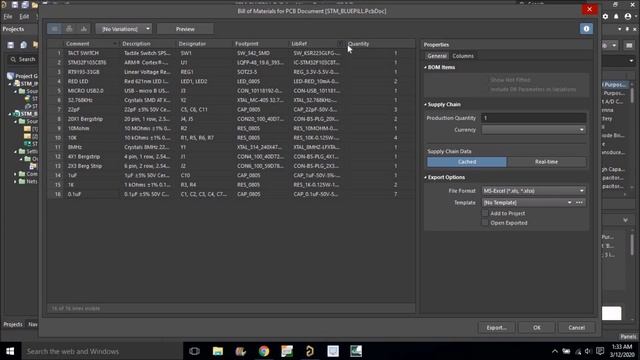Click the Preview button
The image size is (640, 360).
(185, 29)
